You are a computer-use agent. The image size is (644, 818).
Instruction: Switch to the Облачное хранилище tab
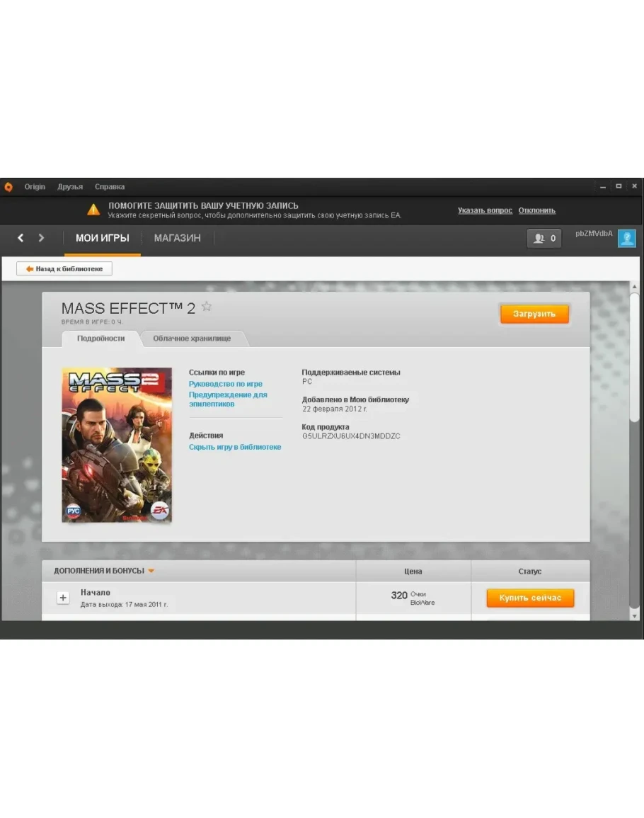(192, 339)
